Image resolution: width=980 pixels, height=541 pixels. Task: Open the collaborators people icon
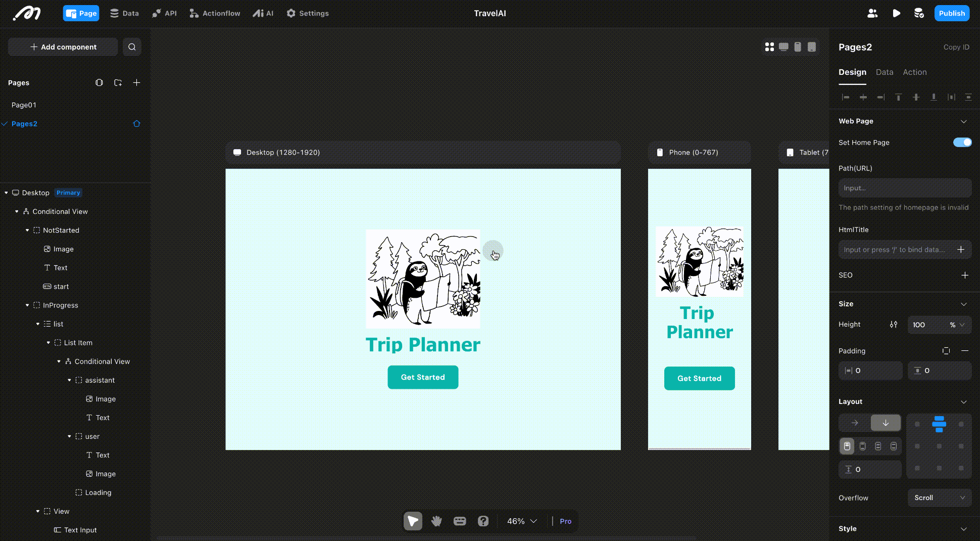[x=872, y=13]
